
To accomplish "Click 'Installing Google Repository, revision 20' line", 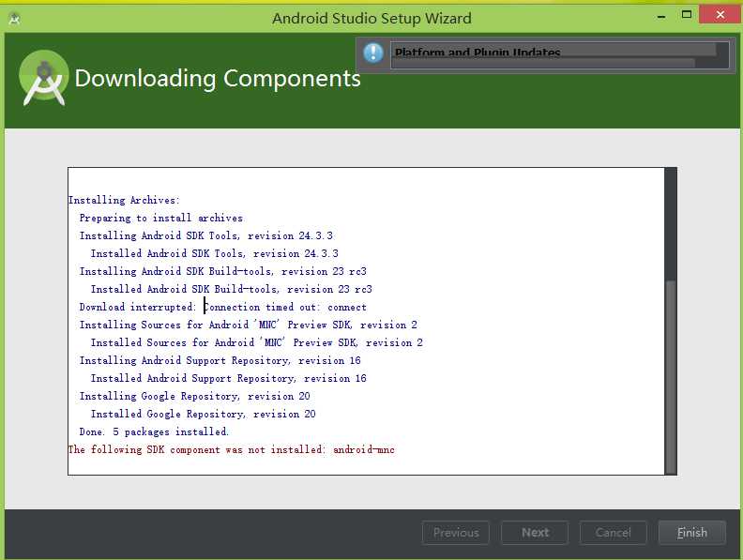I will 195,396.
